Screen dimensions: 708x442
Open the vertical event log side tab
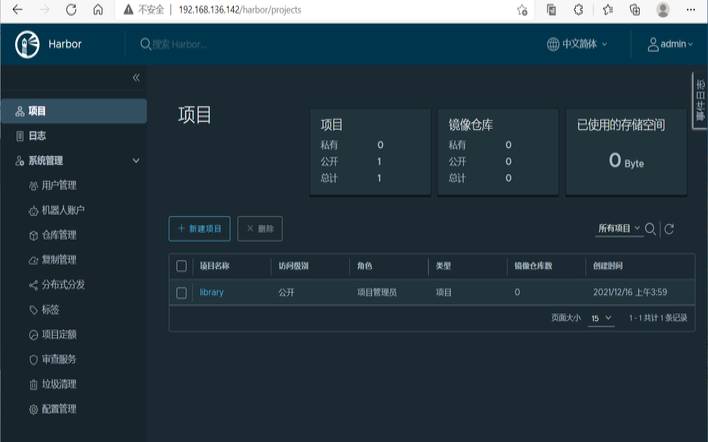pyautogui.click(x=700, y=101)
